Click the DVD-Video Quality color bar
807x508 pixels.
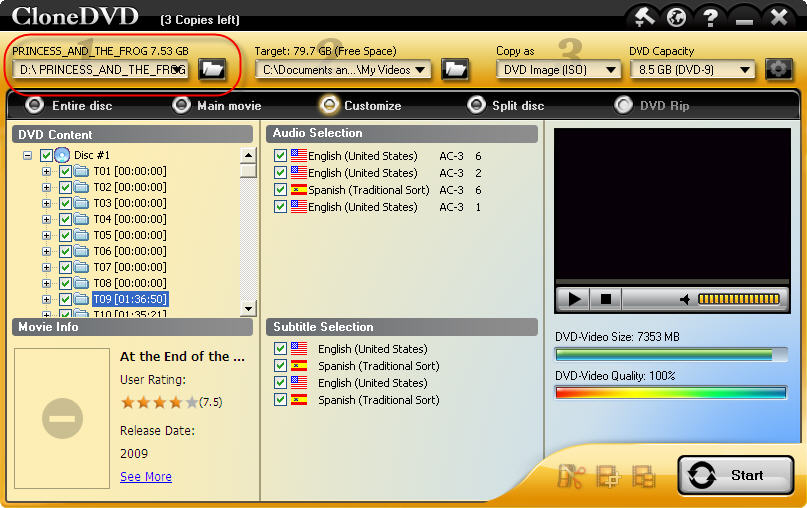(671, 392)
